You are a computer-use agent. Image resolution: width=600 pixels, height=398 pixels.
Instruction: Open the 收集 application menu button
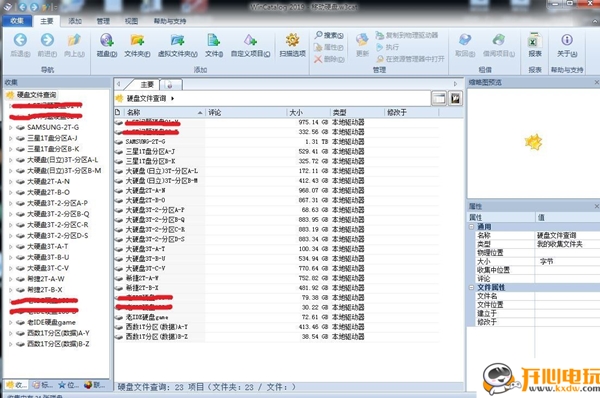[x=17, y=21]
